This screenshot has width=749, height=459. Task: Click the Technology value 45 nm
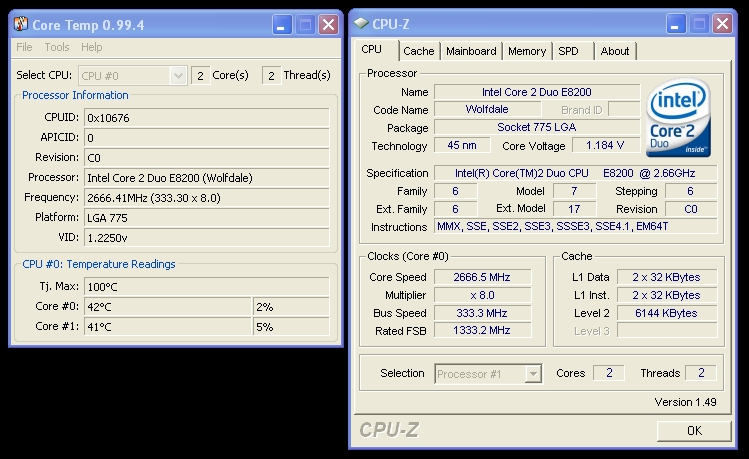coord(462,145)
